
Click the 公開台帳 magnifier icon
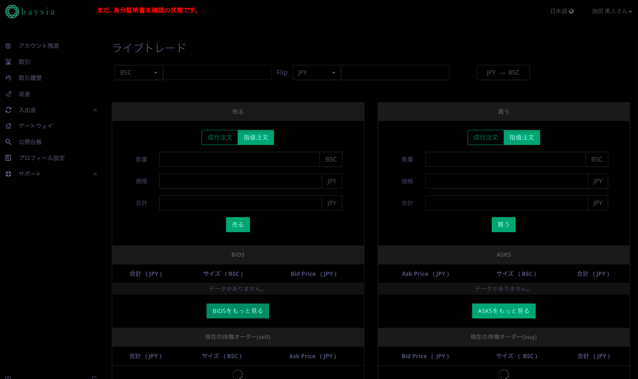point(8,142)
